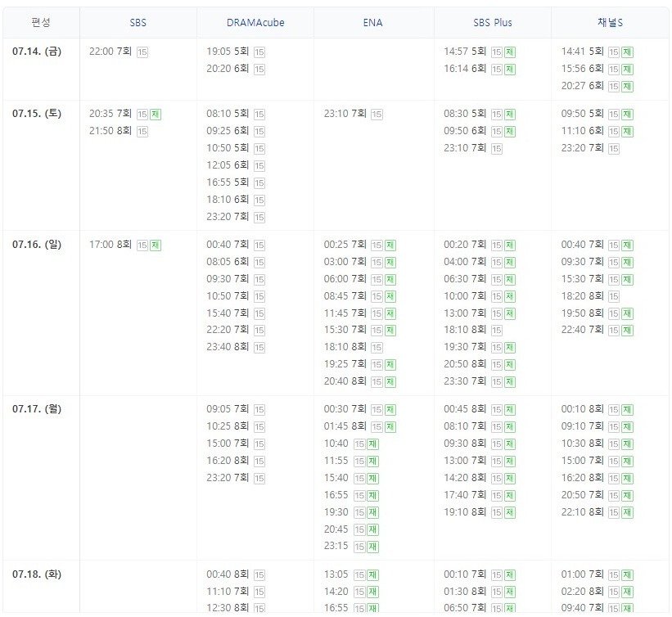Select the 07.15. (토) date row label
Image resolution: width=672 pixels, height=617 pixels.
click(x=37, y=114)
